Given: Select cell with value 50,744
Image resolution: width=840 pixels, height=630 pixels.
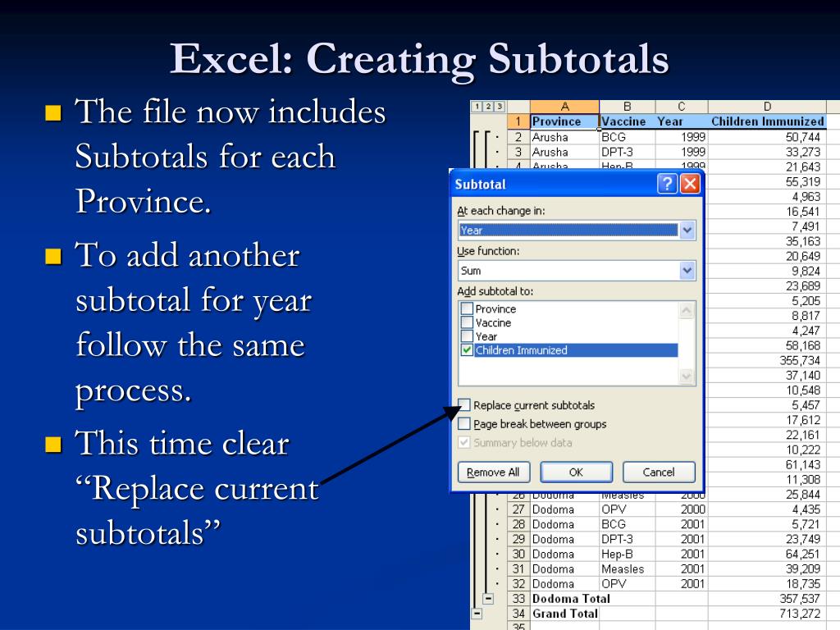Looking at the screenshot, I should click(767, 137).
